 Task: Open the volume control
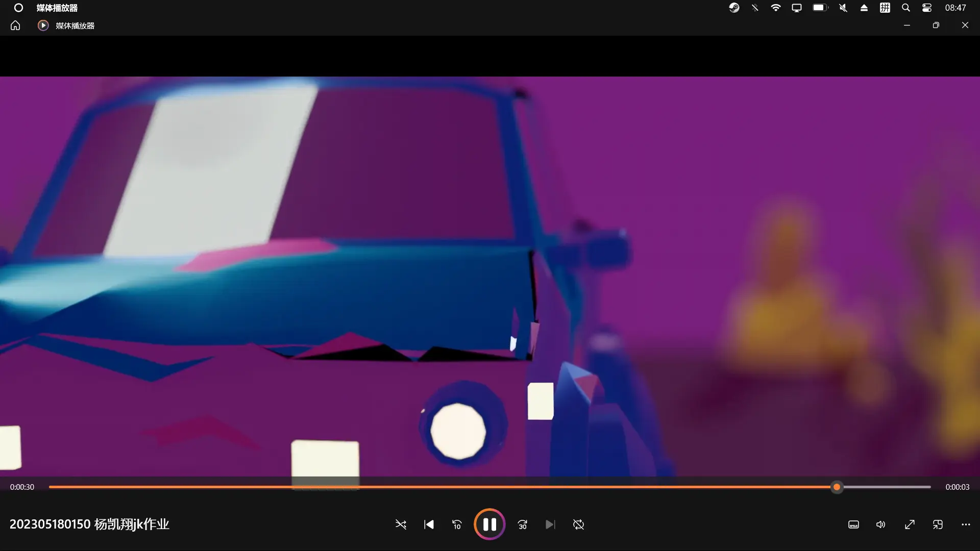[x=881, y=524]
